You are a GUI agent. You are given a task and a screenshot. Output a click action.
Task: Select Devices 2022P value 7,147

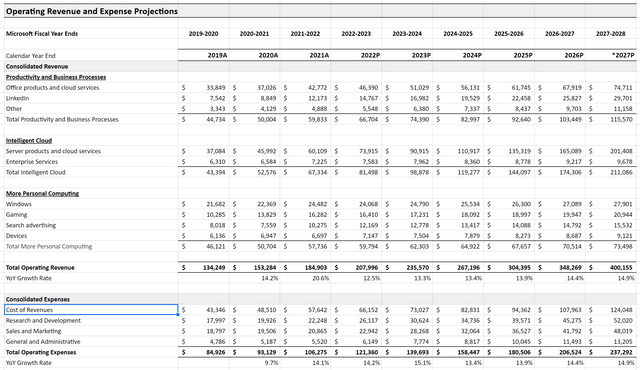click(370, 236)
